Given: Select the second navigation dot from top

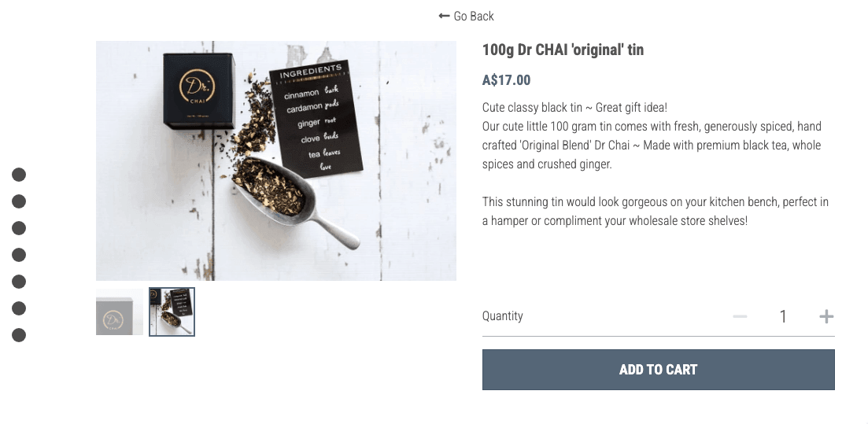Looking at the screenshot, I should tap(19, 201).
